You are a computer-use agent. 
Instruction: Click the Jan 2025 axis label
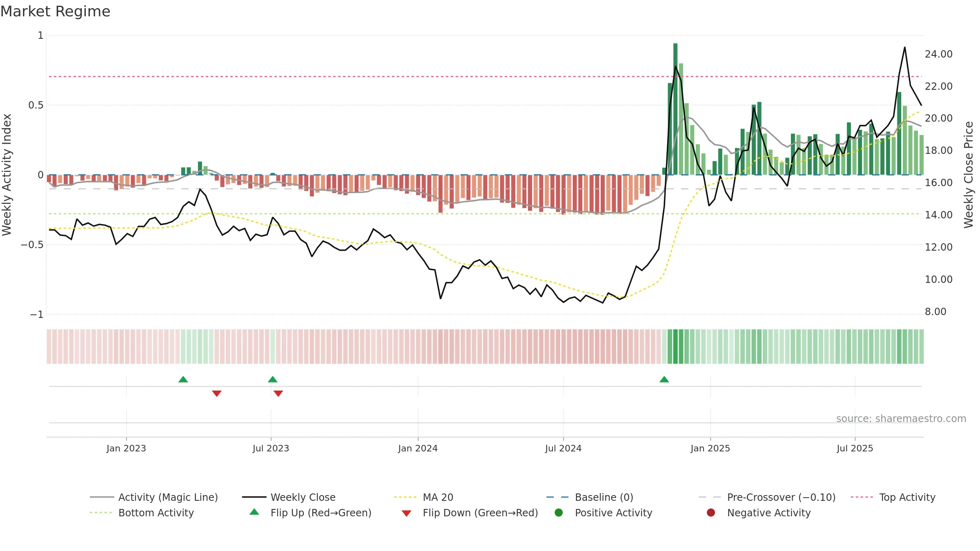710,448
